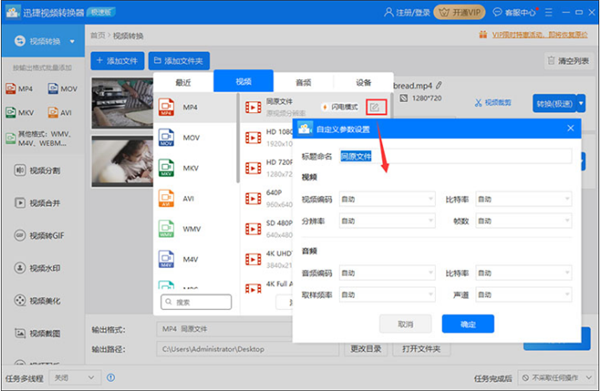600x391 pixels.
Task: Click the 转换(极速) button
Action: [554, 103]
